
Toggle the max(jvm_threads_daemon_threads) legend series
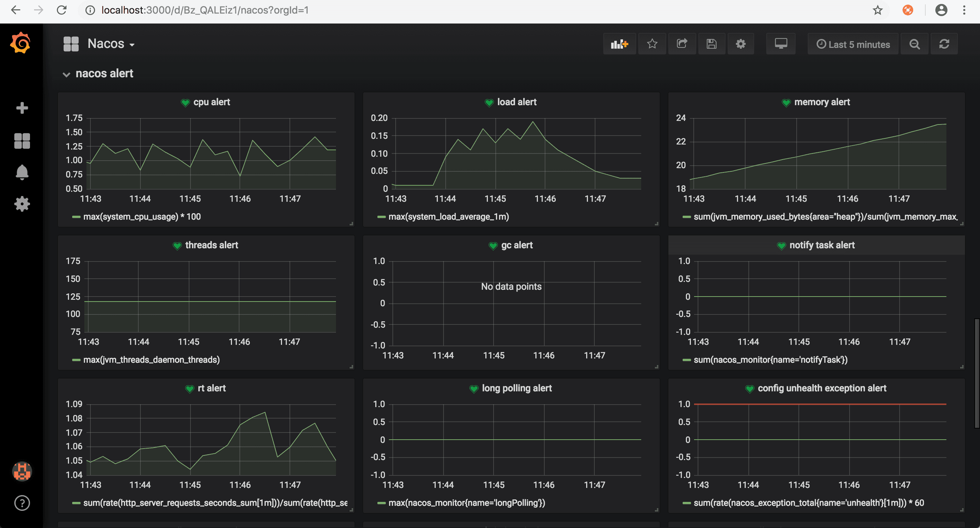point(151,360)
